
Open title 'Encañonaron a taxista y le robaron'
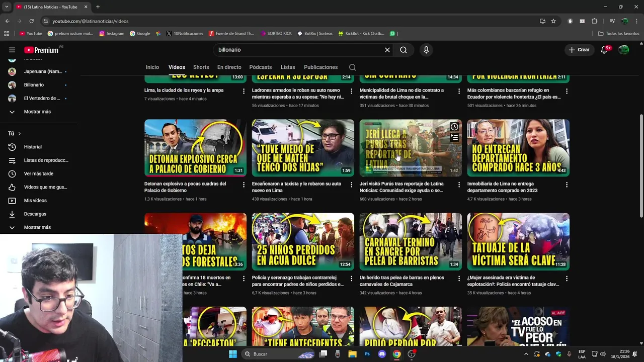click(296, 187)
